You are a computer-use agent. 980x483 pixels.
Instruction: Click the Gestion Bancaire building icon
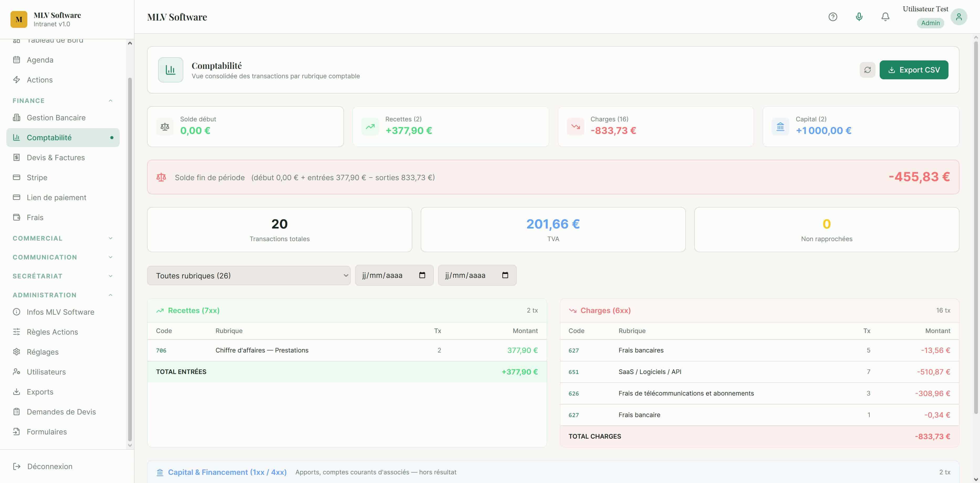click(x=16, y=118)
